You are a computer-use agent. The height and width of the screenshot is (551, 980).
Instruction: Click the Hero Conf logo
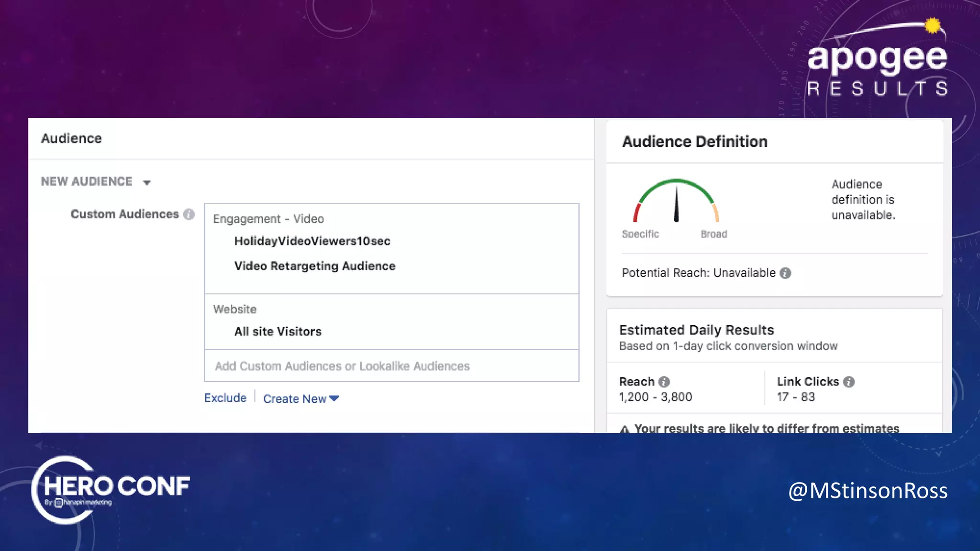(111, 489)
